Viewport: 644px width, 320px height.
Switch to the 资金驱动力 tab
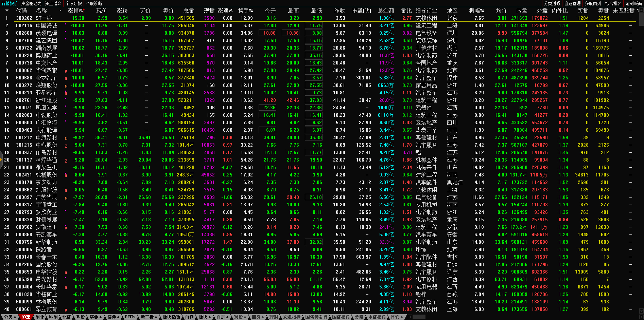tap(31, 3)
